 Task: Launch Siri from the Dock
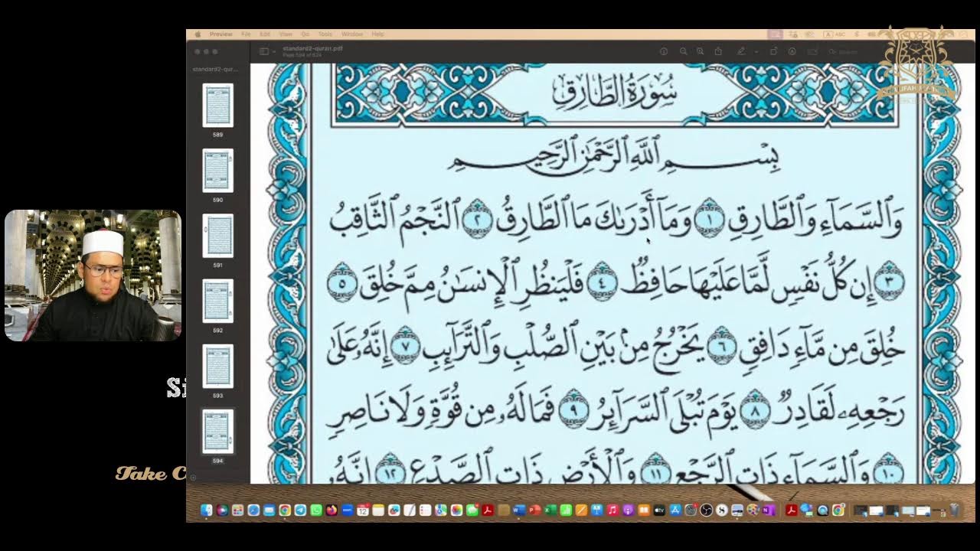point(222,510)
